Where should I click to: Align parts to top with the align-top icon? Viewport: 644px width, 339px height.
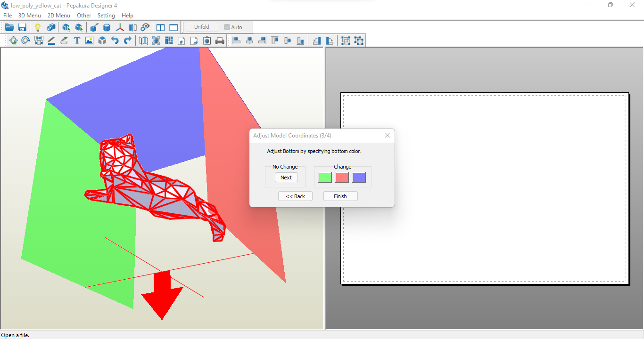coord(275,40)
